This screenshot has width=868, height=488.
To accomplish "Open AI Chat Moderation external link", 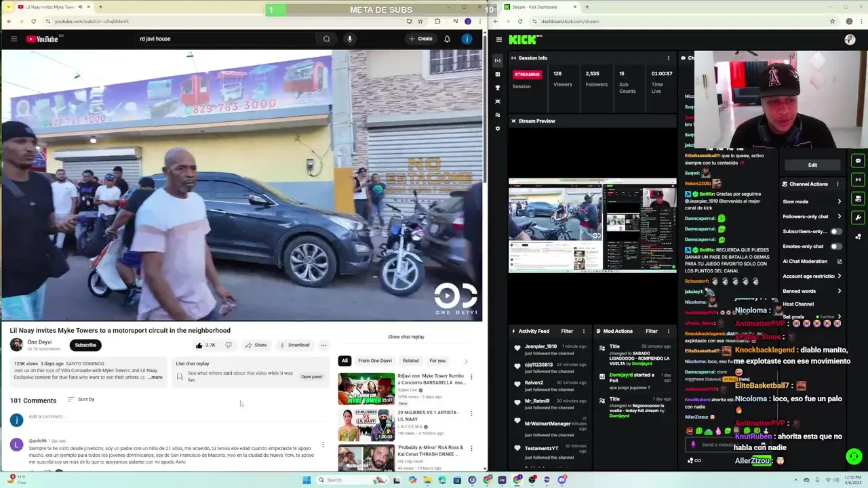I will tap(840, 261).
